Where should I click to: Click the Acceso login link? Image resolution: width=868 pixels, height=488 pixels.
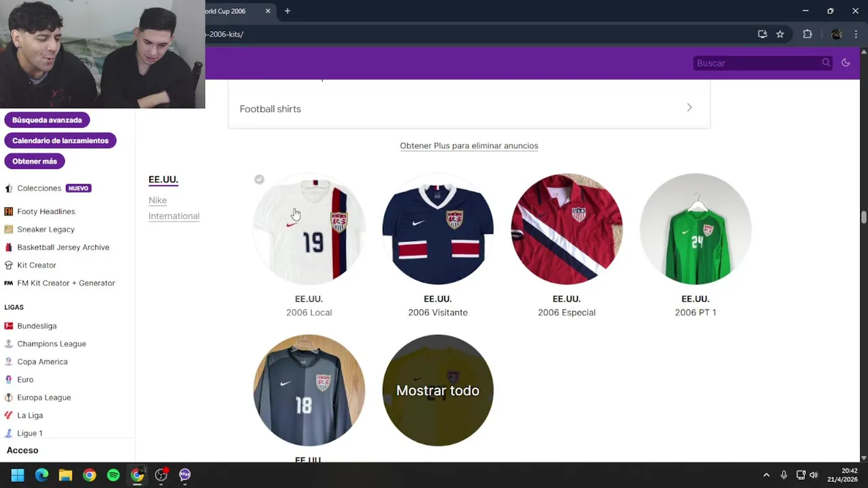[22, 450]
